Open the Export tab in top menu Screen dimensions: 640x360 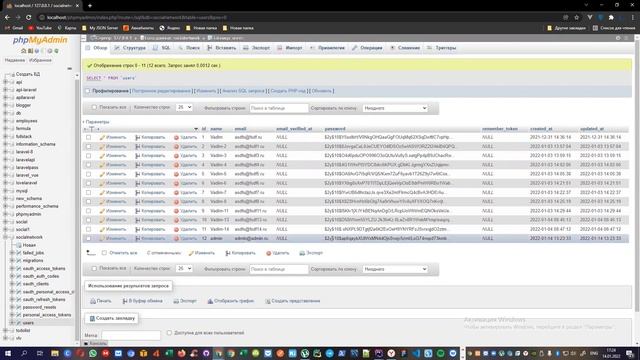click(x=257, y=48)
